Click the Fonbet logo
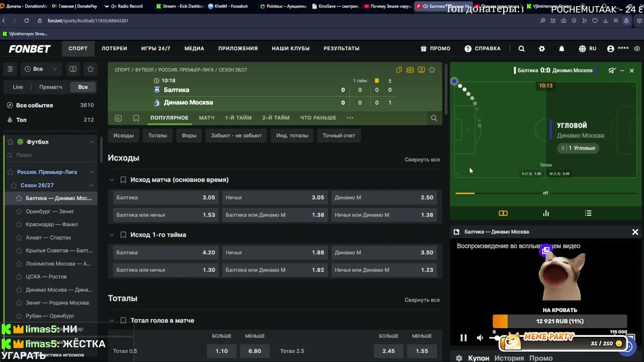644x362 pixels. 30,49
